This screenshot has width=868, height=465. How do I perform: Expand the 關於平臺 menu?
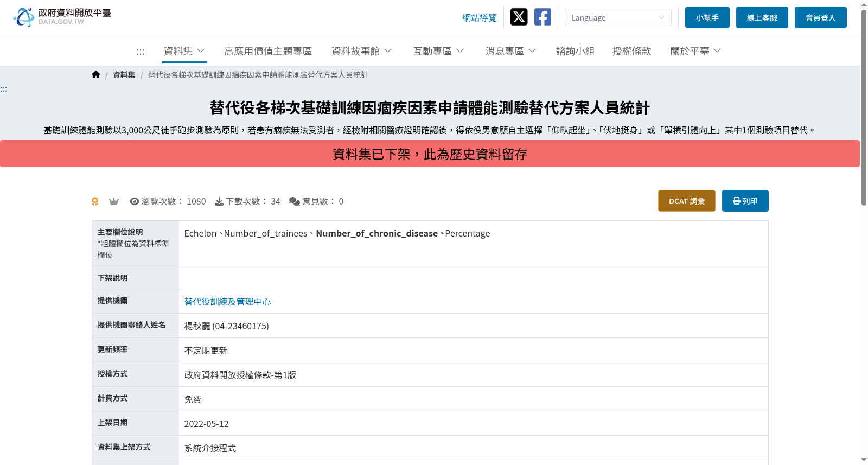[x=695, y=51]
